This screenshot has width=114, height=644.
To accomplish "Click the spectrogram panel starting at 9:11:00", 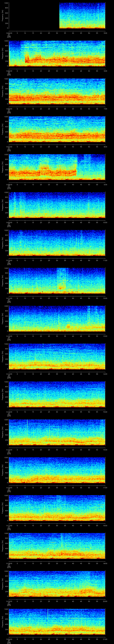I will click(x=57, y=280).
